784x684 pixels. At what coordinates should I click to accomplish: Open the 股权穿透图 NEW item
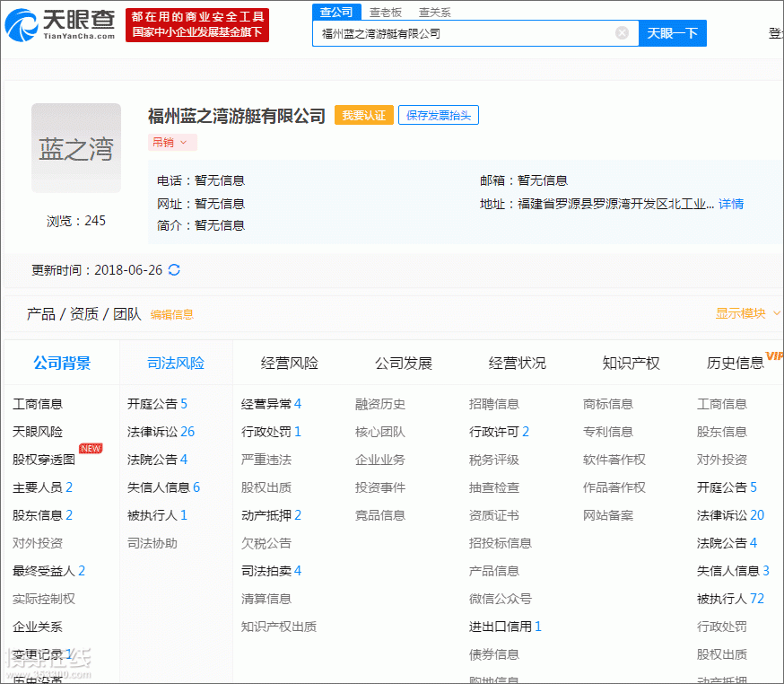(x=45, y=460)
